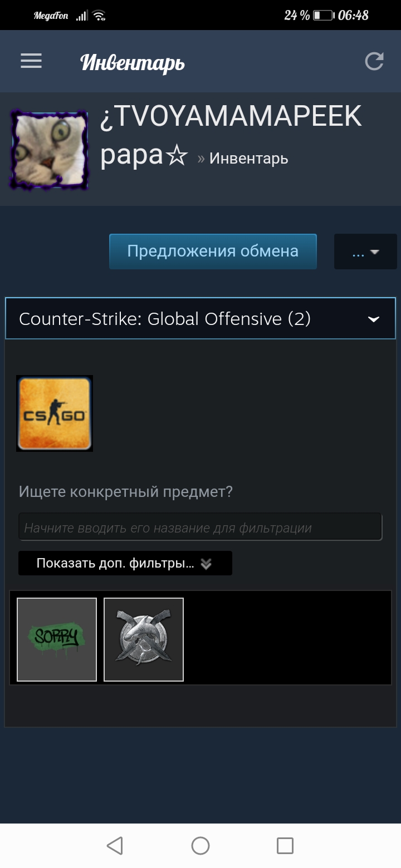Screen dimensions: 401x868
Task: Tap the Android back navigation icon
Action: pos(115,846)
